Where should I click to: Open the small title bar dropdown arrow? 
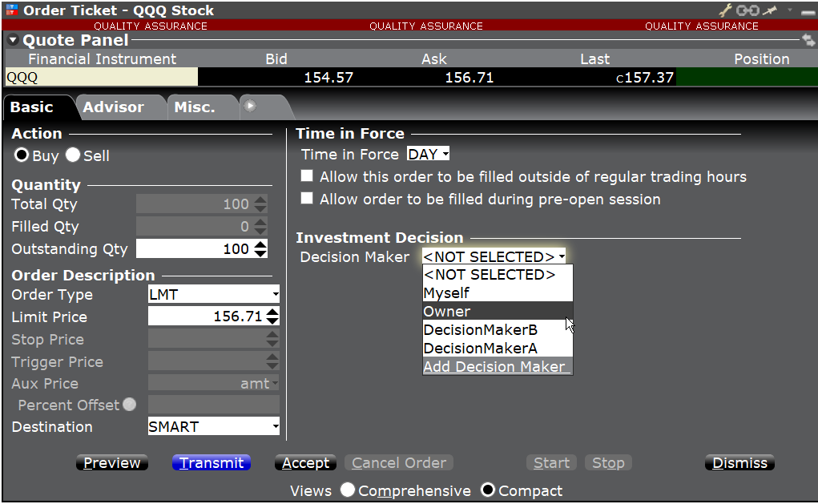point(789,10)
